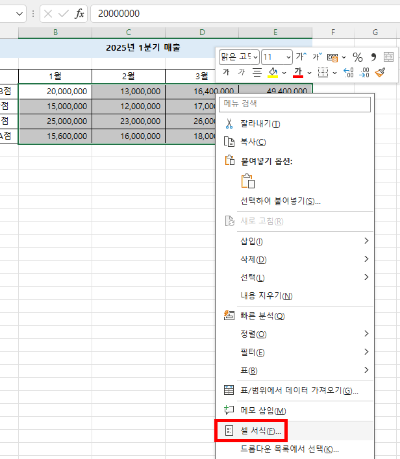Select column G header
The height and width of the screenshot is (459, 400).
[x=375, y=32]
